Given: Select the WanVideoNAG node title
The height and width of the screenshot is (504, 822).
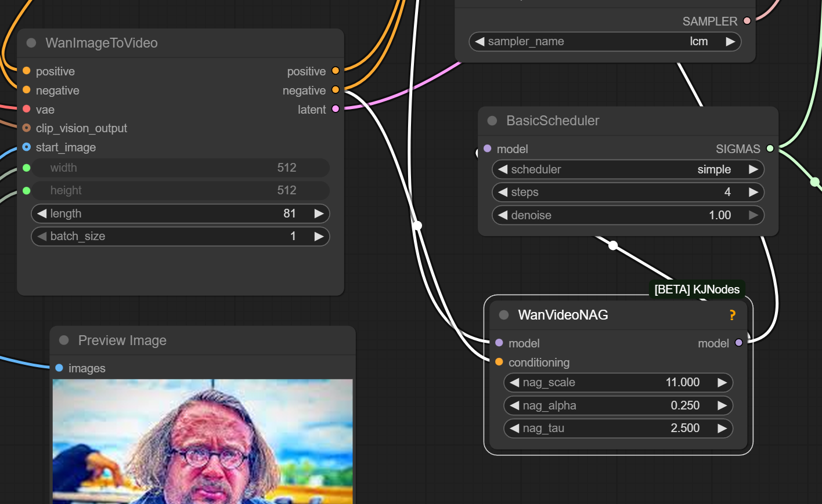Looking at the screenshot, I should tap(563, 315).
